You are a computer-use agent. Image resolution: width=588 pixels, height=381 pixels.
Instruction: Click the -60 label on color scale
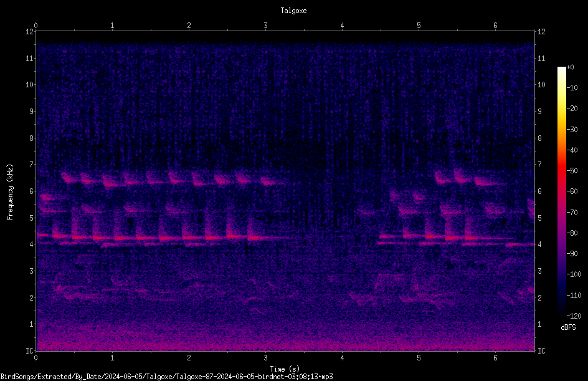click(x=572, y=191)
